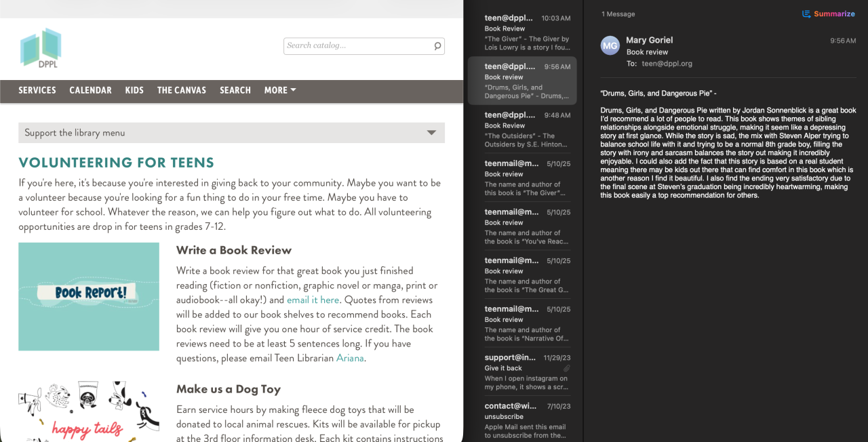Open the MORE navigation dropdown
868x442 pixels.
(280, 90)
